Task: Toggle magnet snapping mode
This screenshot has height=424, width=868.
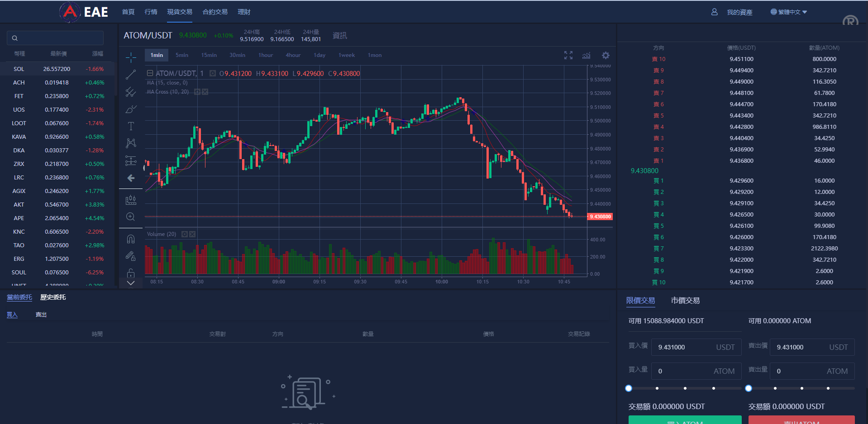Action: pyautogui.click(x=131, y=238)
